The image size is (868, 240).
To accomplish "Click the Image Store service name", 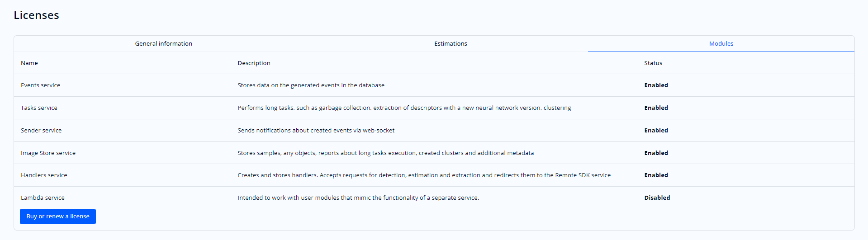I will coord(48,153).
